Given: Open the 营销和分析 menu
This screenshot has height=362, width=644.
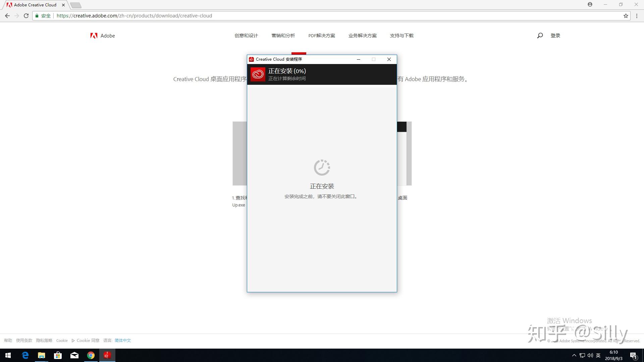Looking at the screenshot, I should pos(283,36).
